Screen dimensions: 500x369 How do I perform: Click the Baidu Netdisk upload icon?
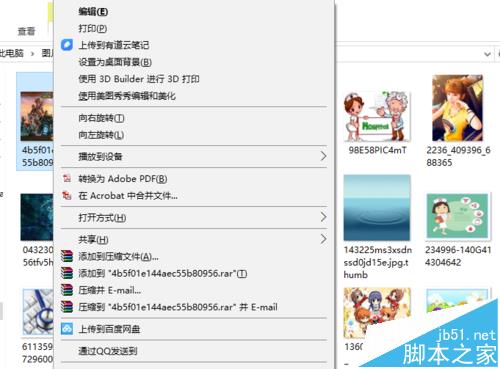click(x=67, y=329)
